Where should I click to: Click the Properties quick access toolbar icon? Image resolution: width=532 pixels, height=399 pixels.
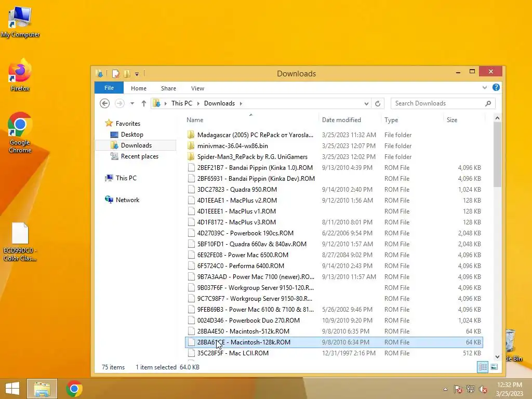[116, 74]
